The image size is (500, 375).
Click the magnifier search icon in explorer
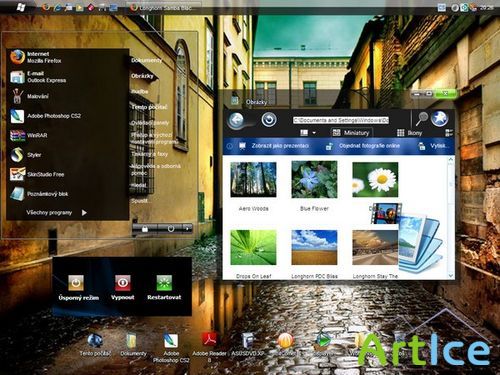(422, 118)
